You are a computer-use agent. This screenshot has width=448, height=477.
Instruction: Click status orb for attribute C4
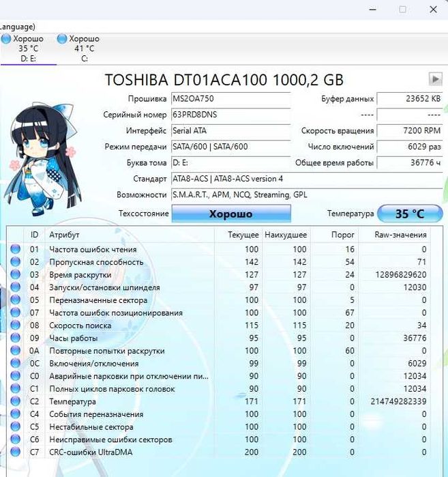click(x=16, y=414)
